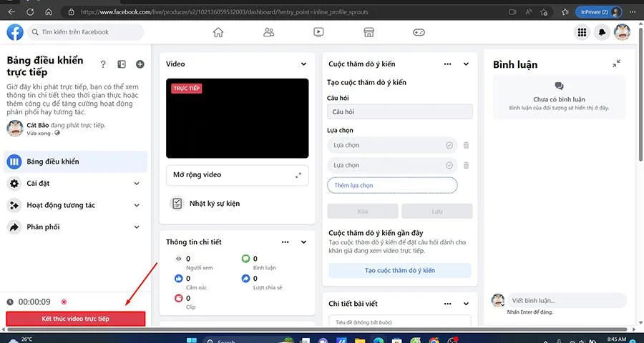
Task: Click the layout panel icon beside help
Action: point(122,64)
